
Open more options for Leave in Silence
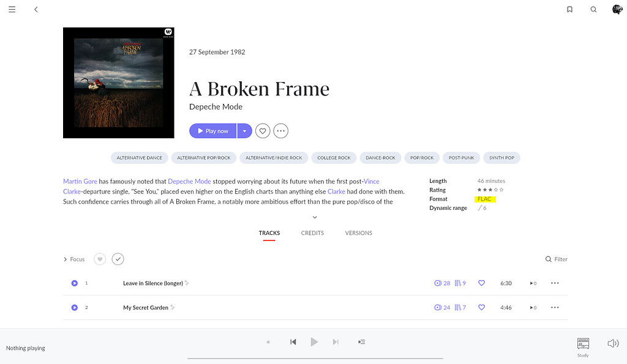click(x=555, y=283)
